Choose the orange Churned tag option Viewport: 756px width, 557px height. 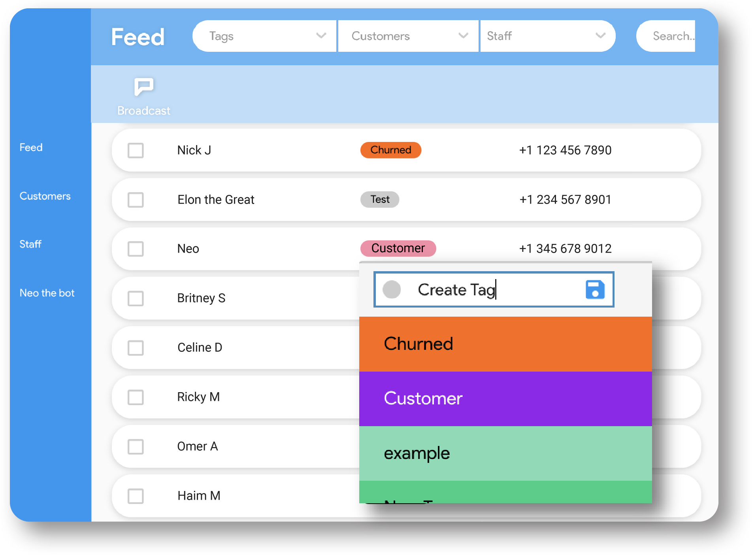point(505,344)
